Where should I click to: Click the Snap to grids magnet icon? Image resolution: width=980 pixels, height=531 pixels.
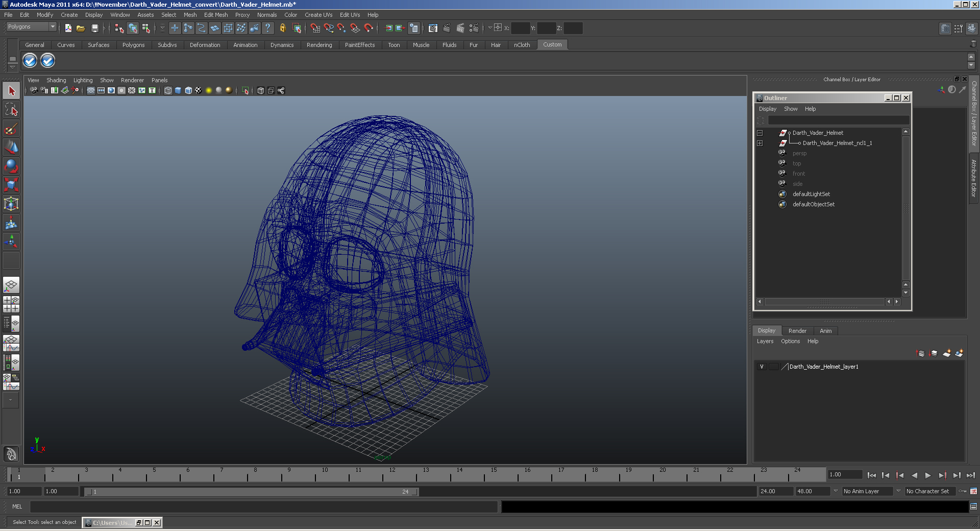315,28
